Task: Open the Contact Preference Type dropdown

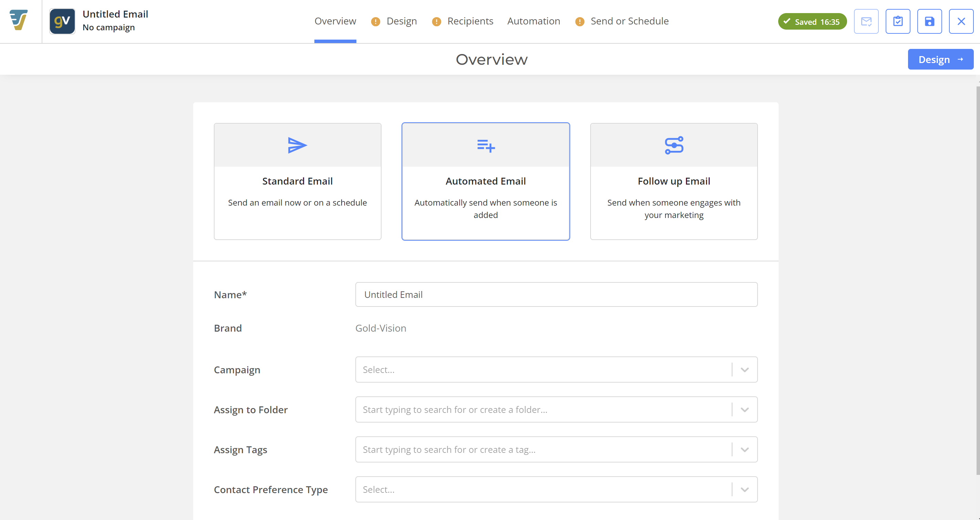Action: (x=556, y=490)
